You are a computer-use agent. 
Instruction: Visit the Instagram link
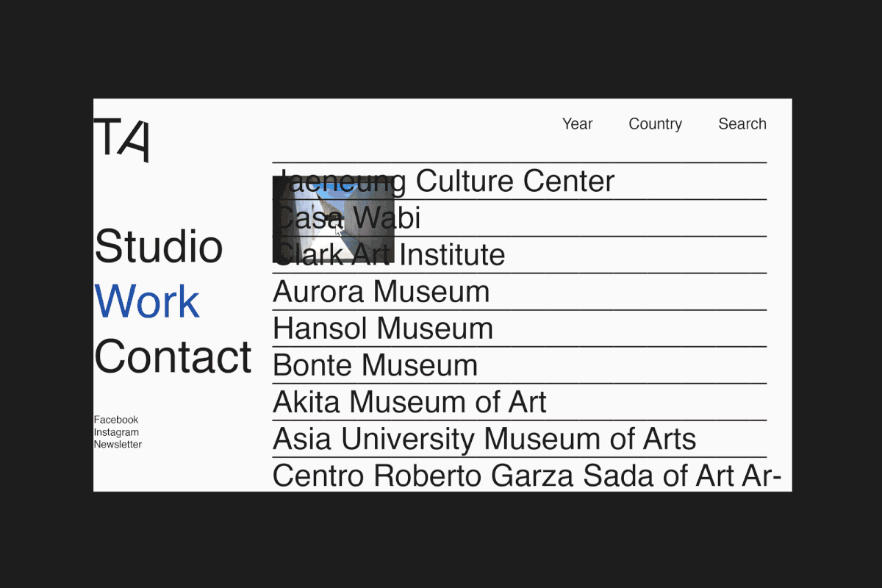pyautogui.click(x=116, y=432)
